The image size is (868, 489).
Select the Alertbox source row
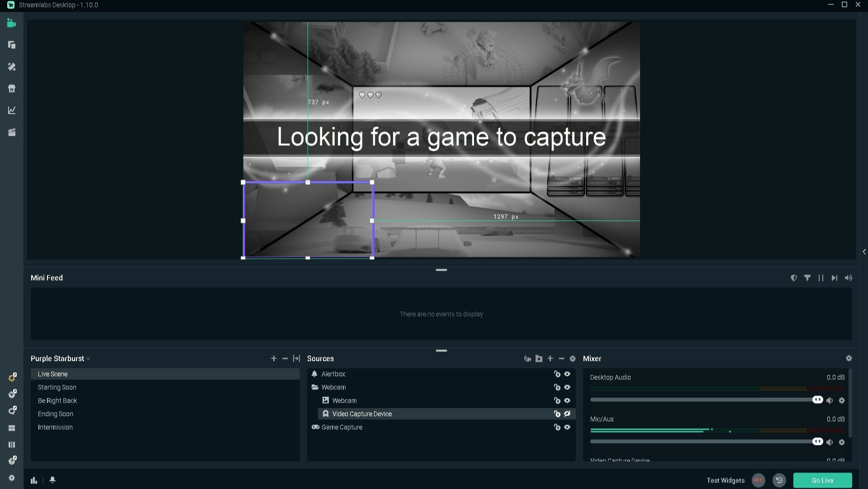tap(441, 374)
